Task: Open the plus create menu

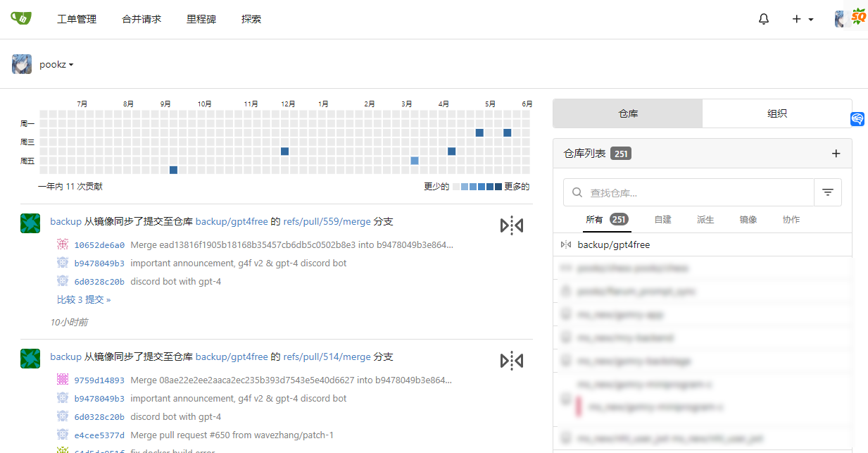Action: (802, 19)
